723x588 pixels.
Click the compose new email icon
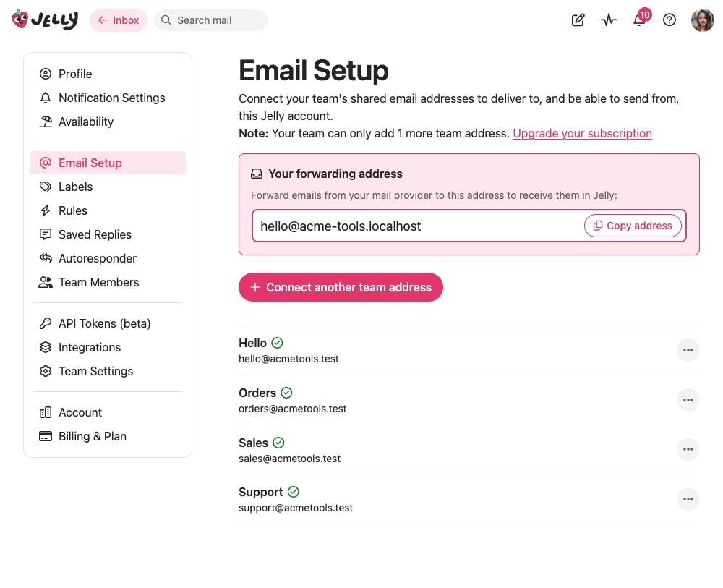pyautogui.click(x=578, y=20)
